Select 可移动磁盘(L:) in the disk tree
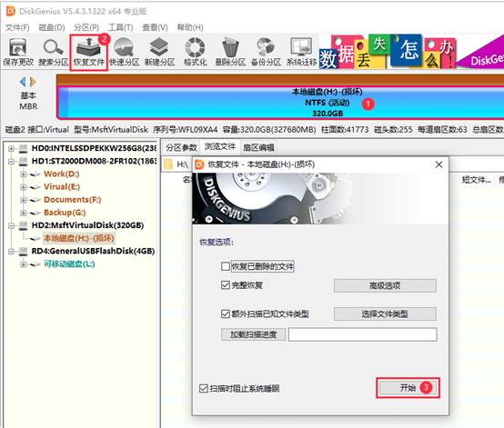 [69, 264]
